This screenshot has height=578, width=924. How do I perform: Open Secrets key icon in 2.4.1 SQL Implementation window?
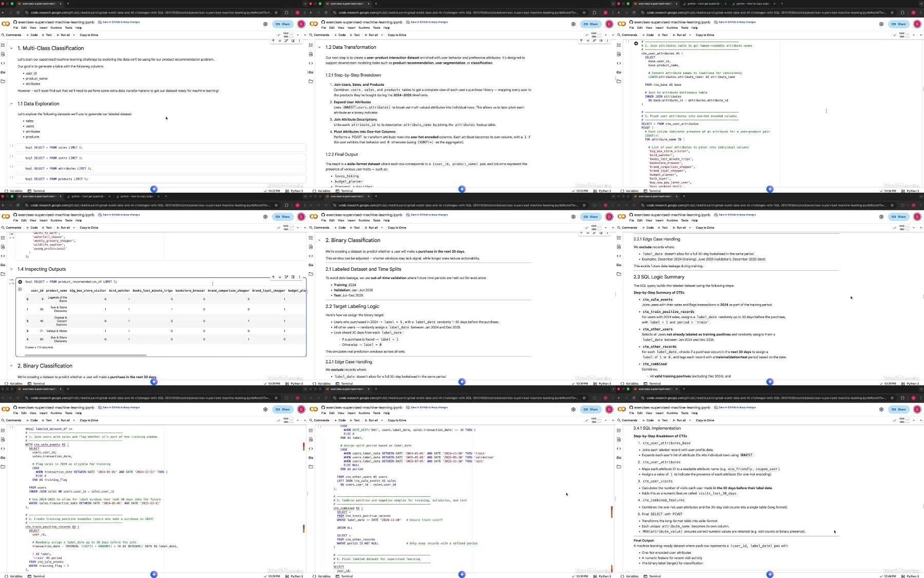[x=619, y=457]
